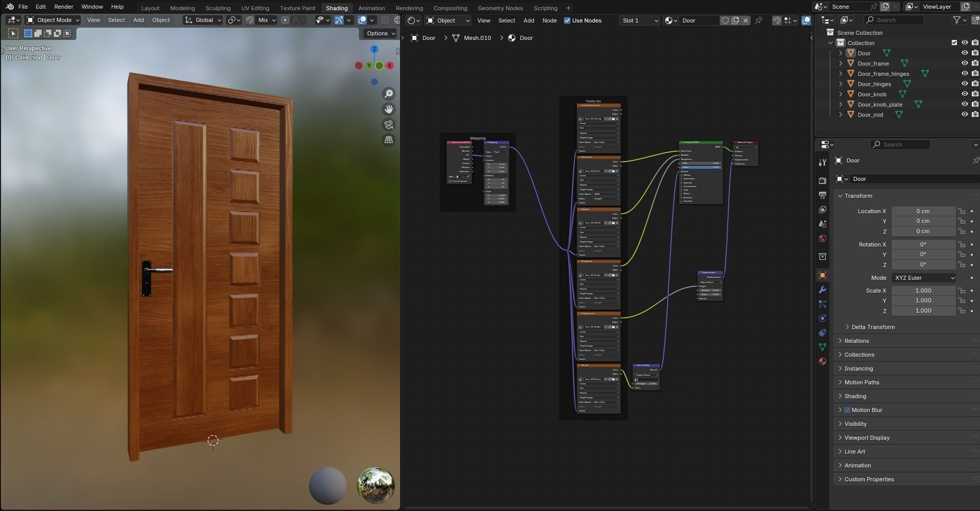Open the Object Data (mesh) properties tab

point(823,347)
